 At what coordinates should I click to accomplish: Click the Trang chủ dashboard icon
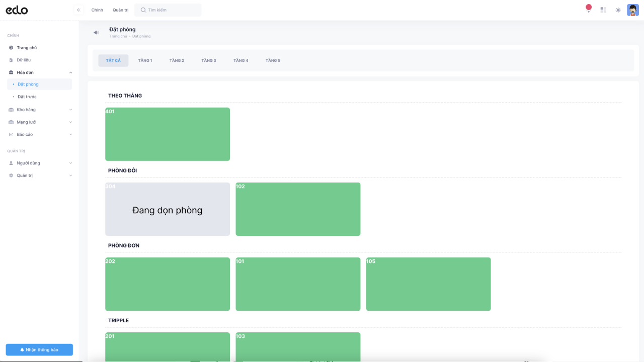click(x=11, y=48)
